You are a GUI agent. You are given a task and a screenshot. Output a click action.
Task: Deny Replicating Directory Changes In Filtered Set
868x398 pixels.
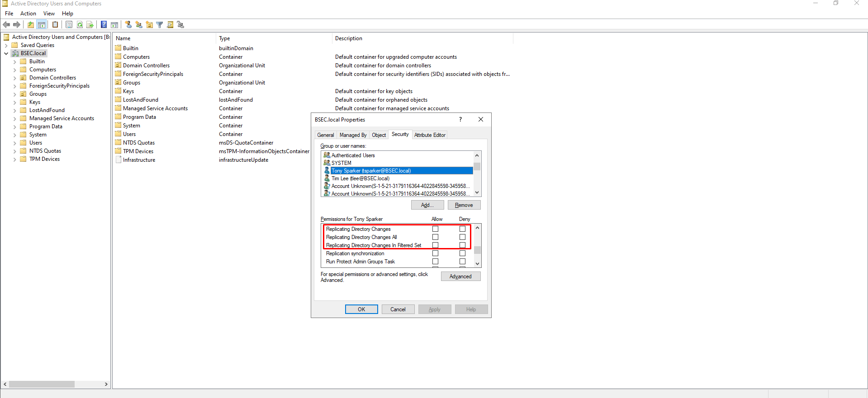click(x=462, y=245)
